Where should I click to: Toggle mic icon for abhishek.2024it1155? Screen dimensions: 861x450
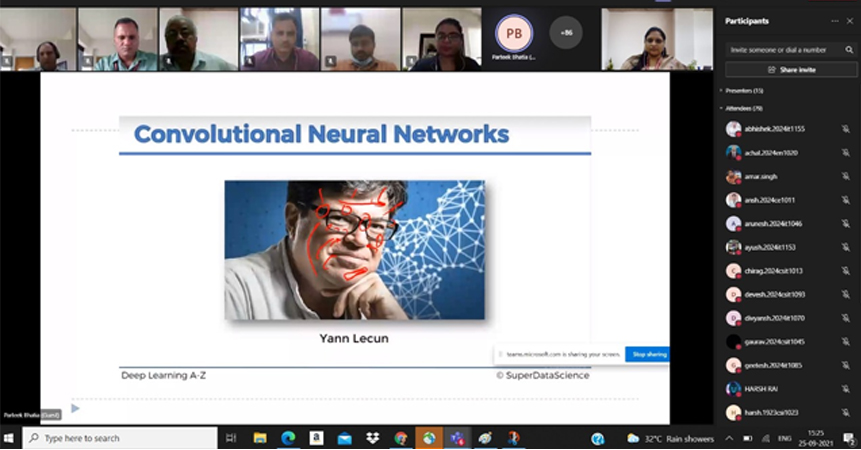[x=845, y=129]
